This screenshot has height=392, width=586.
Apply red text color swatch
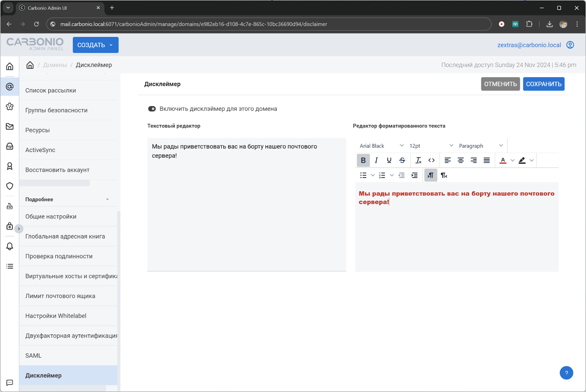click(x=503, y=160)
